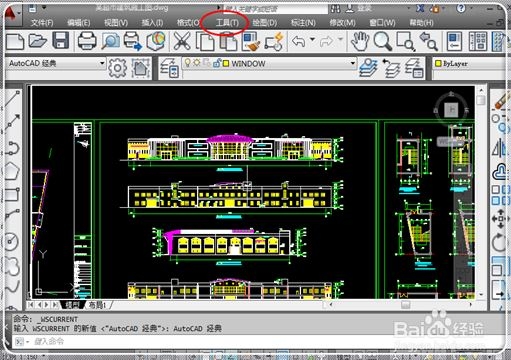Click the Undo arrow icon
The width and height of the screenshot is (511, 360).
click(x=299, y=41)
